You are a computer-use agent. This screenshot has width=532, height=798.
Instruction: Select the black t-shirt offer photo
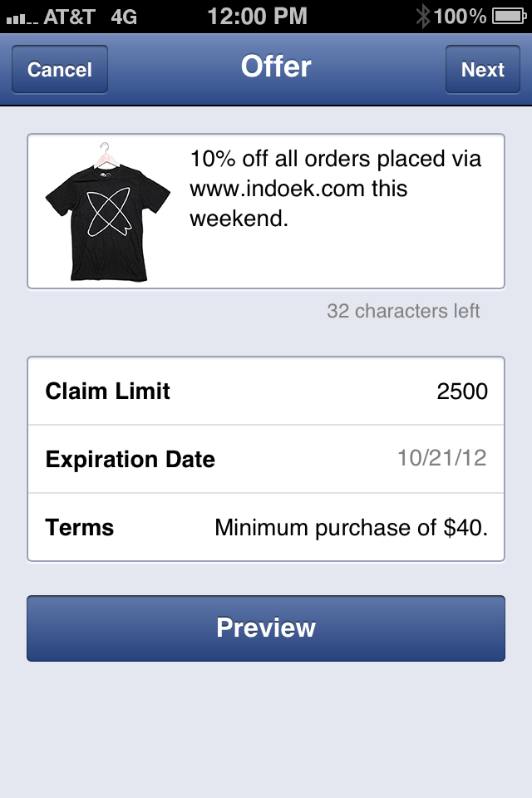pyautogui.click(x=107, y=212)
